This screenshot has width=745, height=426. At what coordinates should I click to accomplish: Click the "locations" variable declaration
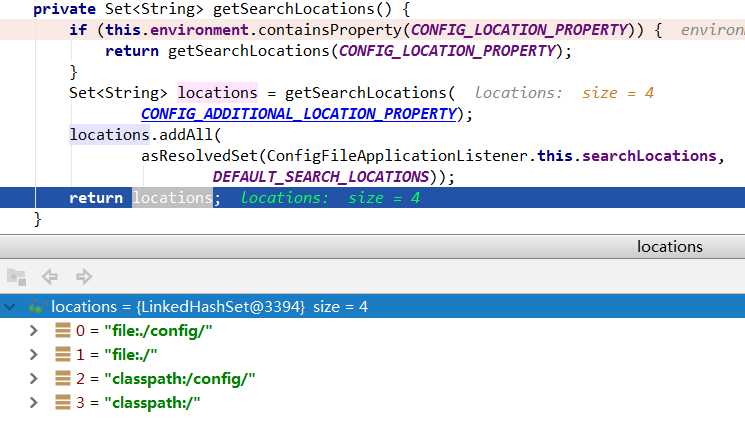(218, 93)
